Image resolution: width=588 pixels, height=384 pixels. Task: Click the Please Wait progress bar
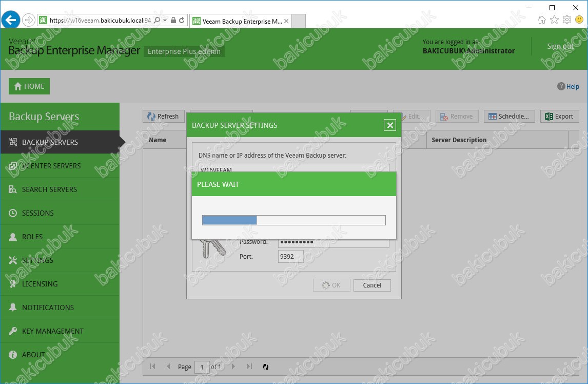293,220
